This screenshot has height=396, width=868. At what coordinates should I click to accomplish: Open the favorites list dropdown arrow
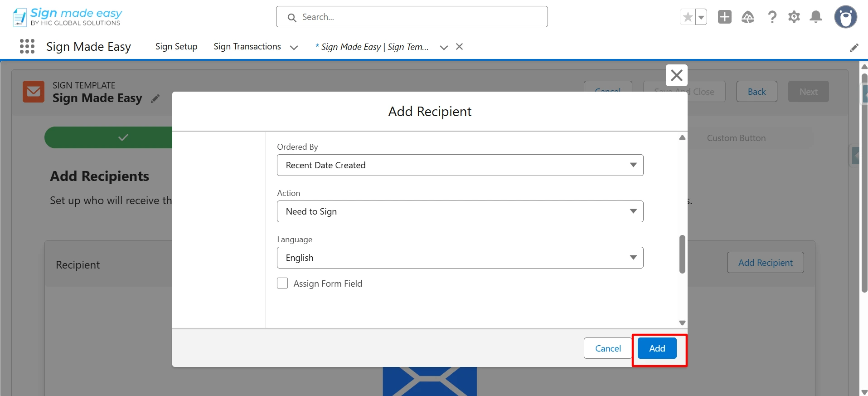click(x=701, y=17)
